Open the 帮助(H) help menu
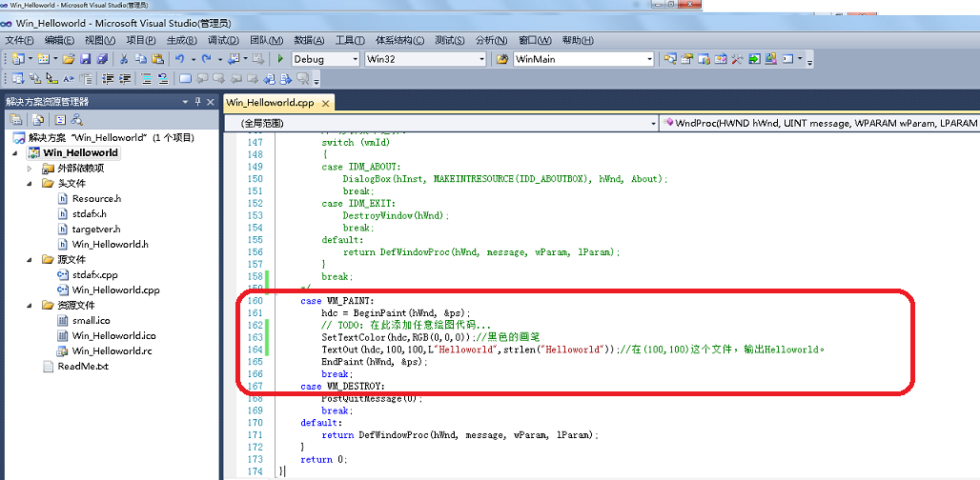The image size is (980, 480). tap(578, 41)
